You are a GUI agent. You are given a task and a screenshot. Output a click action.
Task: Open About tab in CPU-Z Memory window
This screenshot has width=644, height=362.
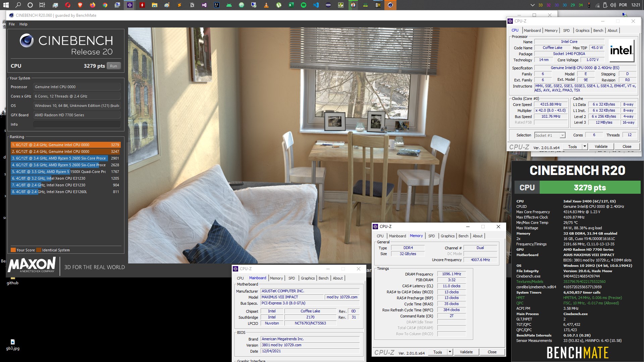[x=478, y=236]
